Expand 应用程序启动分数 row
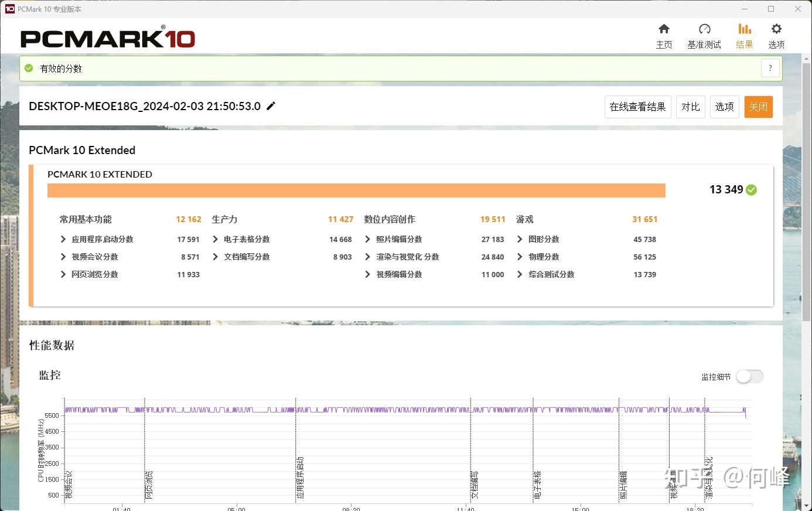Screen dimensions: 812x511 pos(63,239)
